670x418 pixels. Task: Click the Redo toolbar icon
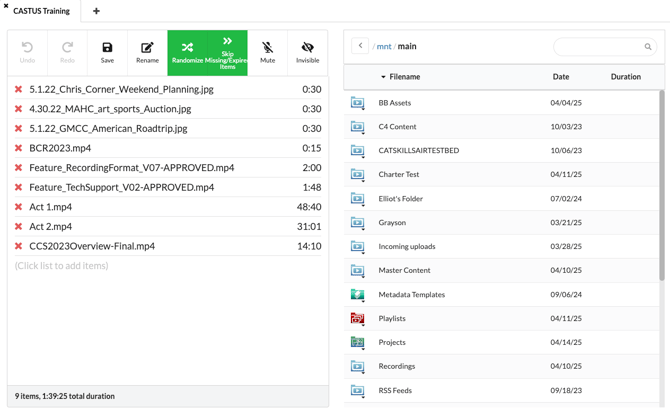[x=67, y=48]
